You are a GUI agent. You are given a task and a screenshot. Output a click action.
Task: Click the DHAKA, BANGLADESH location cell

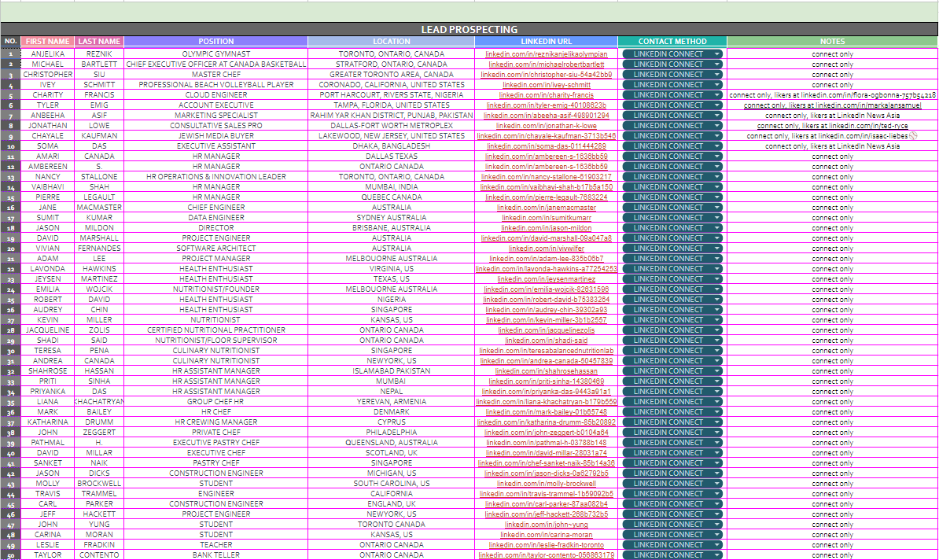click(391, 146)
